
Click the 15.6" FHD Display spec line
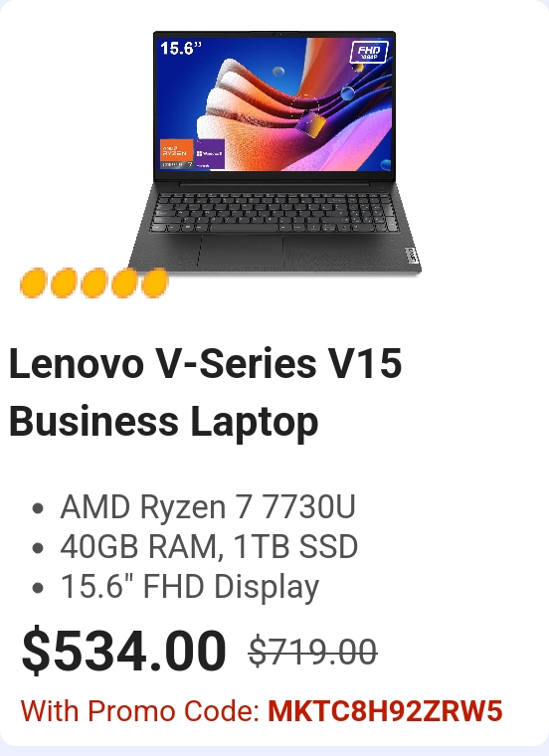click(189, 587)
